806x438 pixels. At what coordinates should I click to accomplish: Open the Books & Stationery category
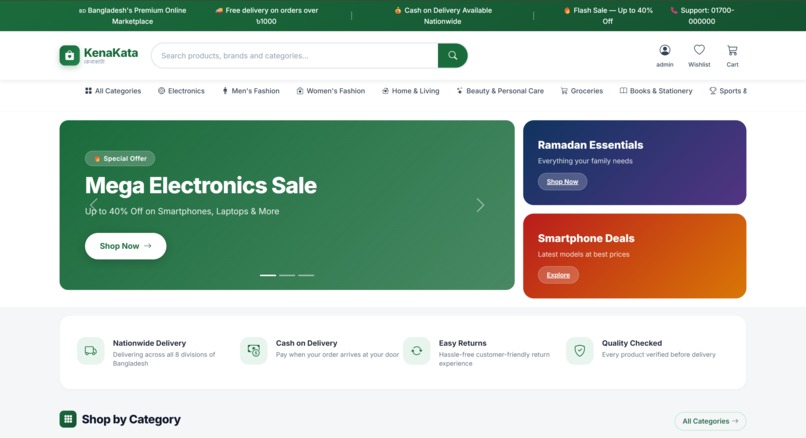(656, 91)
